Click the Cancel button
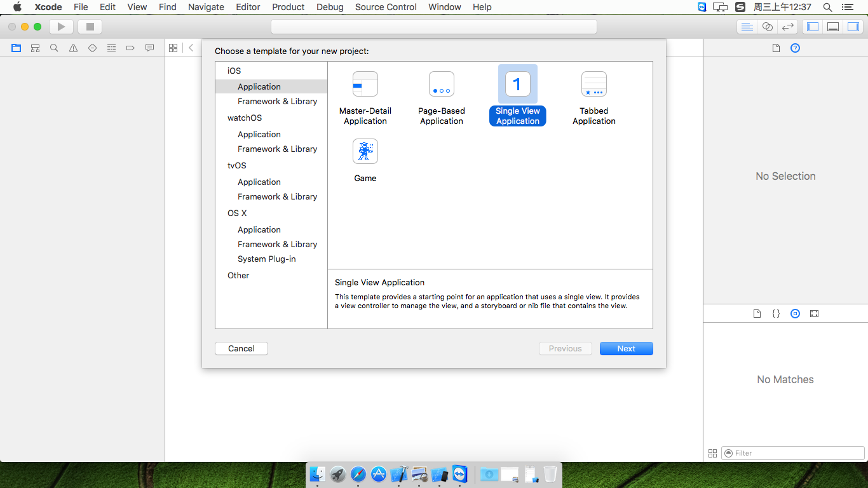 241,348
